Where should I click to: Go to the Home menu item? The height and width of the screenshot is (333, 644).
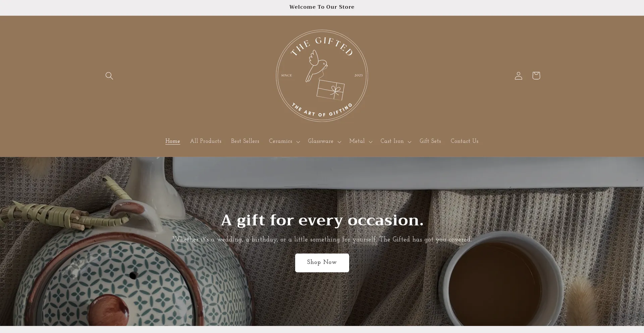point(173,141)
